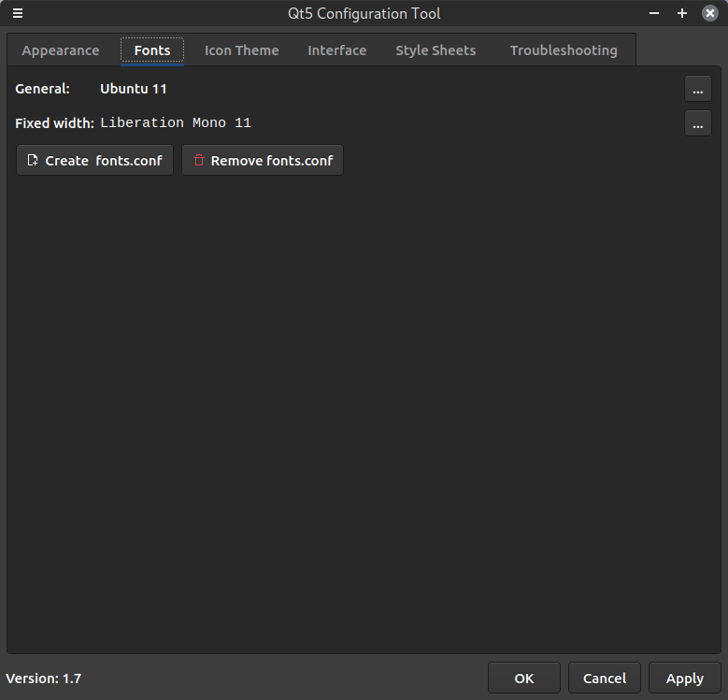Select the Fonts tab

152,50
